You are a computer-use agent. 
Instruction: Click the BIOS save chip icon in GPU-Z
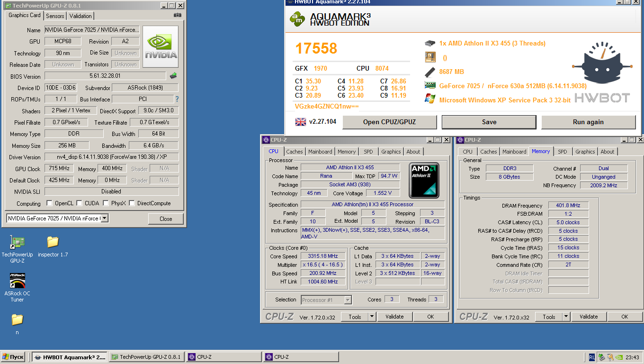pyautogui.click(x=173, y=76)
